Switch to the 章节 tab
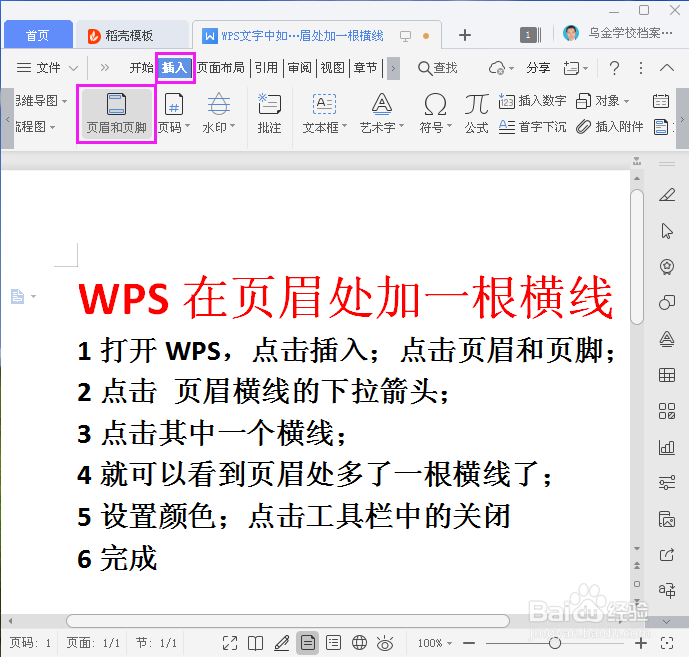689x657 pixels. coord(366,68)
